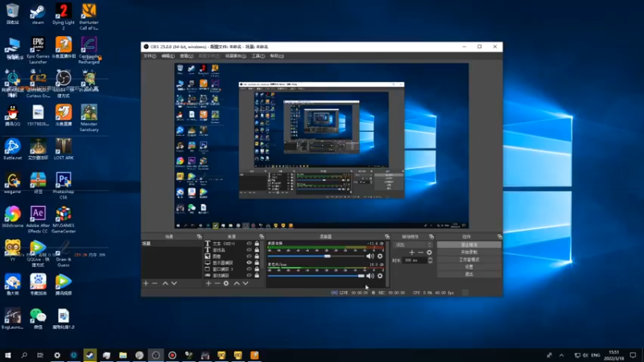Hide the image source using its eye icon
The image size is (644, 362).
tap(249, 256)
